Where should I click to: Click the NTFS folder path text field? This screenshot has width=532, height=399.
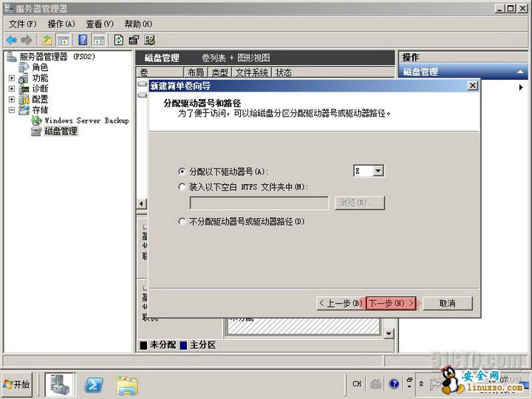tap(259, 203)
